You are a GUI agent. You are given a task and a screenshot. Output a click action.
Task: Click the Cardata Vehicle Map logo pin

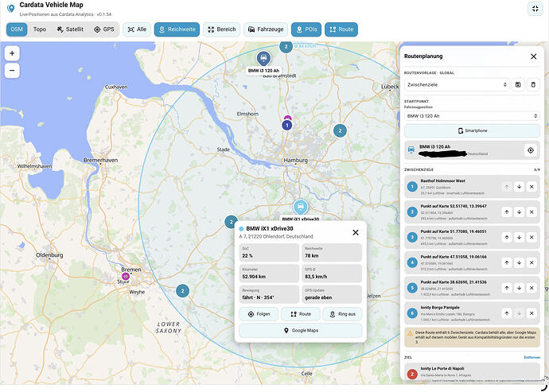pyautogui.click(x=11, y=9)
